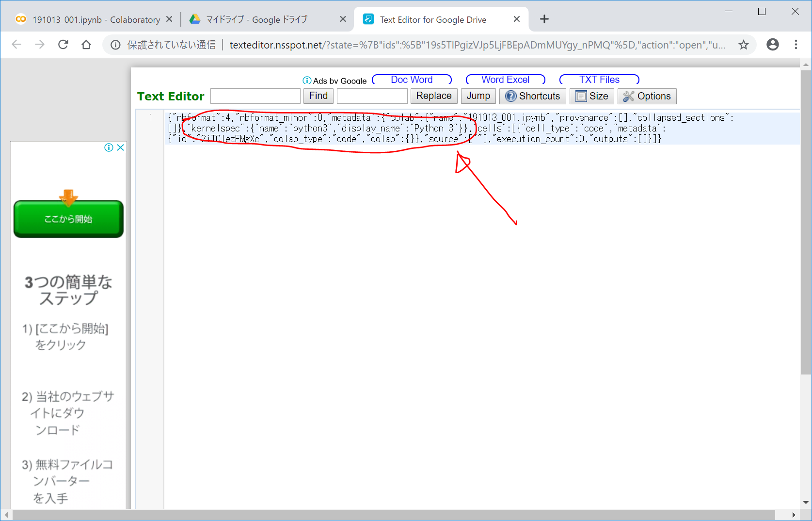Open a new browser tab
Image resolution: width=812 pixels, height=521 pixels.
[544, 19]
